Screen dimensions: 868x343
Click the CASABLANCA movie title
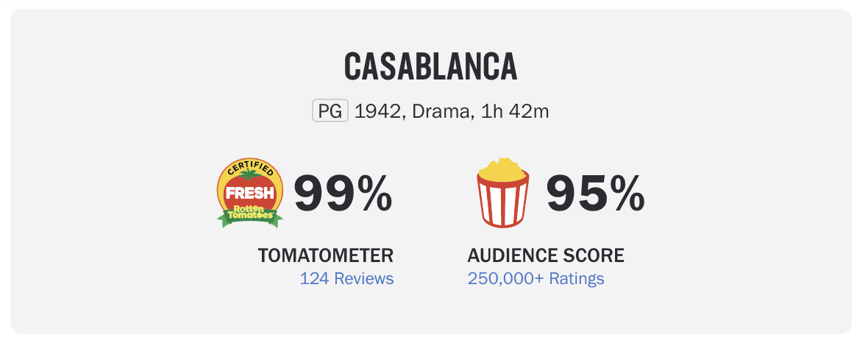coord(430,66)
